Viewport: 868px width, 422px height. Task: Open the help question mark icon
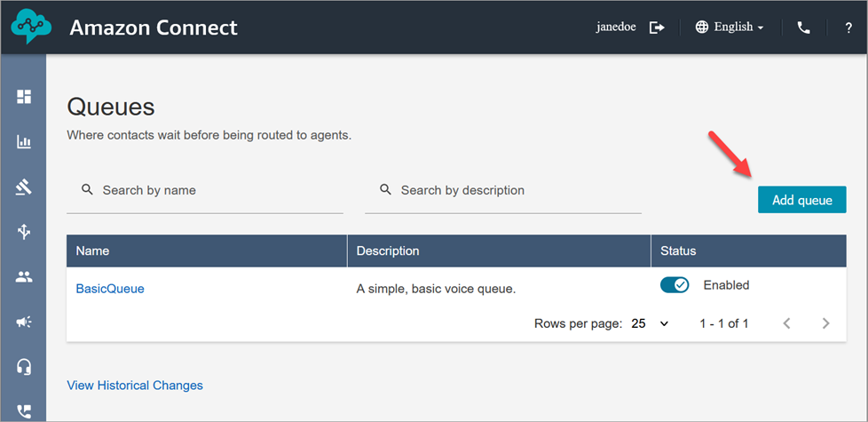tap(848, 28)
